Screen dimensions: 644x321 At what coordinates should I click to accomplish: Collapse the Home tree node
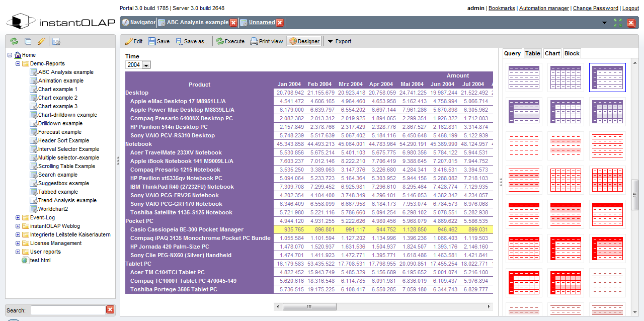[10, 55]
